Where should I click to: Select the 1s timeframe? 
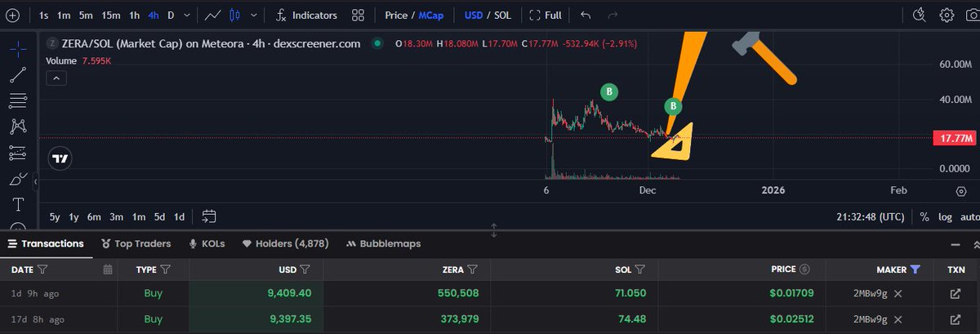pos(43,15)
